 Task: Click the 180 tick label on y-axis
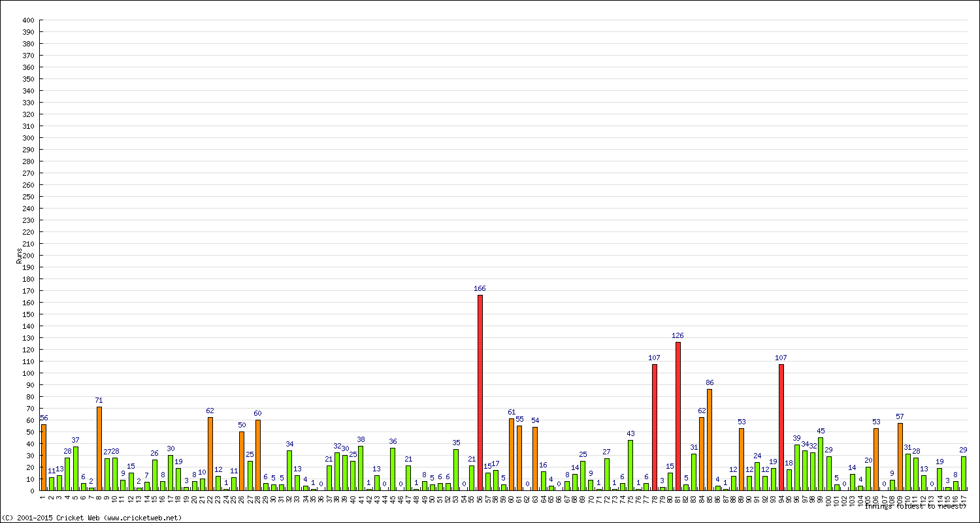click(x=27, y=279)
